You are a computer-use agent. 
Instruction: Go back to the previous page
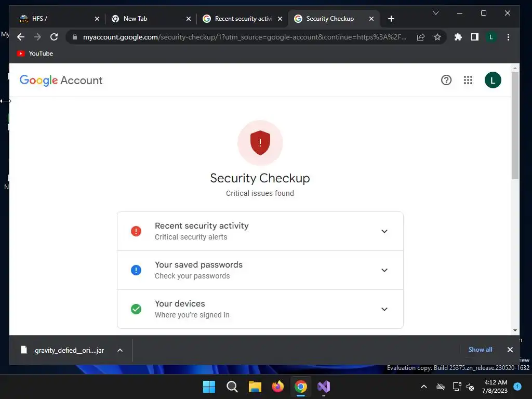pyautogui.click(x=21, y=37)
